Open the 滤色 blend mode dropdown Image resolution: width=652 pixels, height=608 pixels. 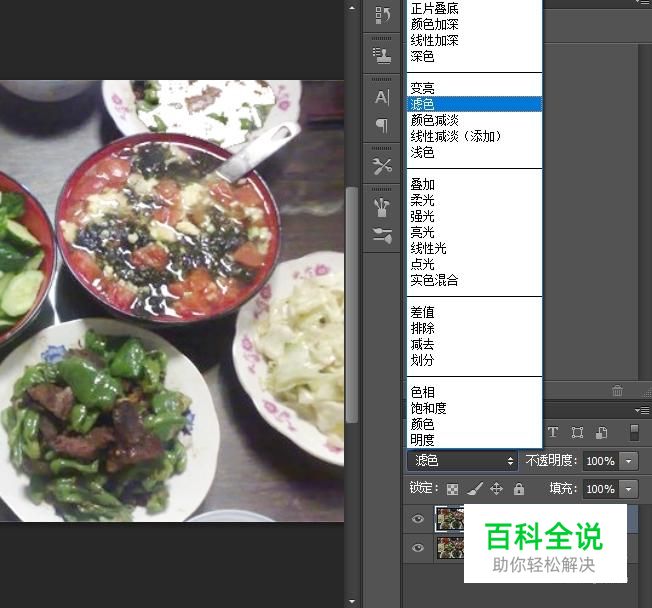[463, 461]
